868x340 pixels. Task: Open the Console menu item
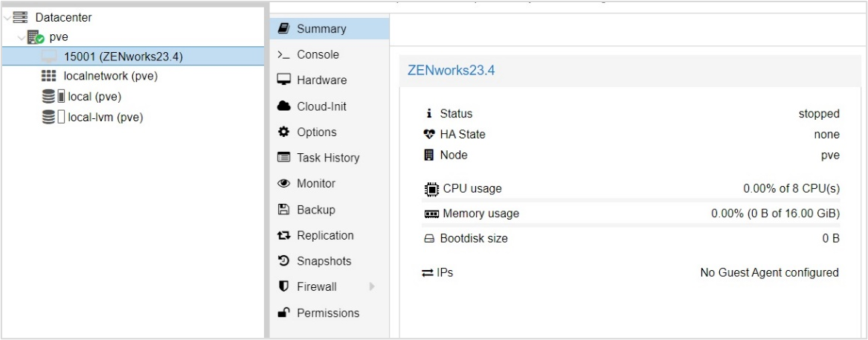click(x=318, y=54)
